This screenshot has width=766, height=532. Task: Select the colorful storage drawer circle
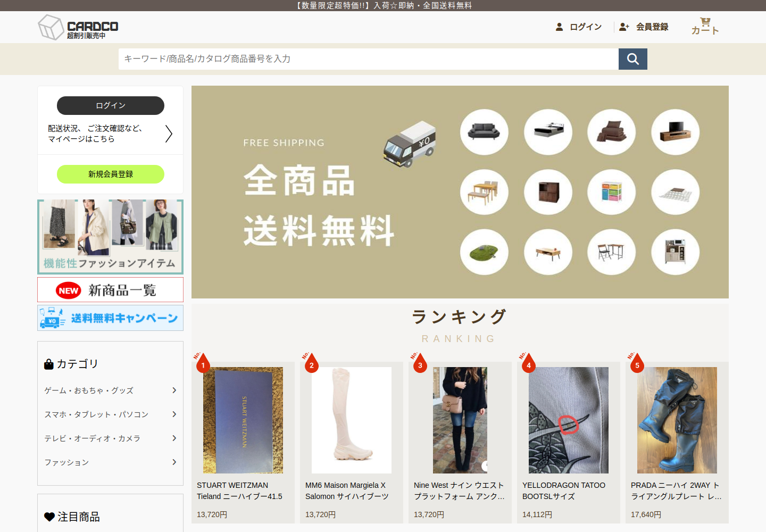(x=611, y=192)
